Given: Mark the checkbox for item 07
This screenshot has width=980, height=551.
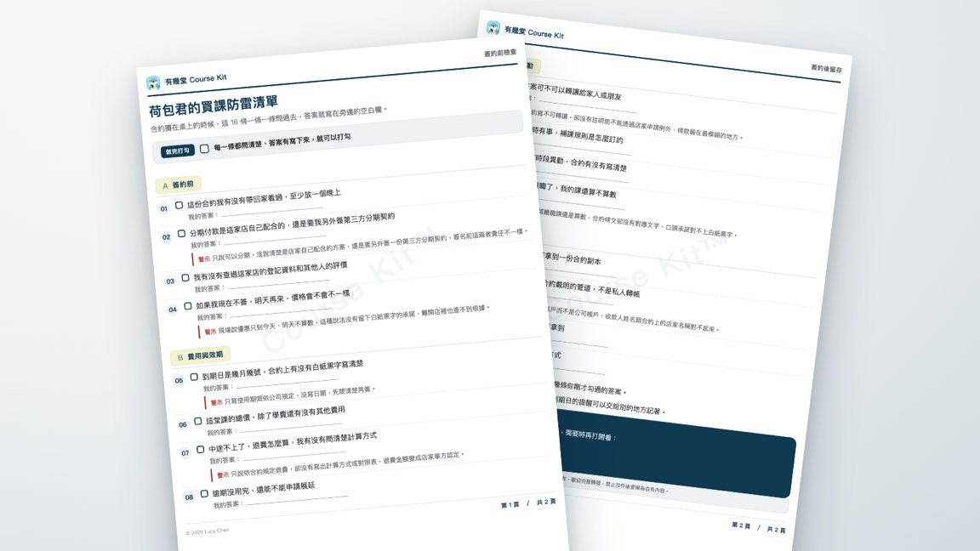Looking at the screenshot, I should pos(200,449).
